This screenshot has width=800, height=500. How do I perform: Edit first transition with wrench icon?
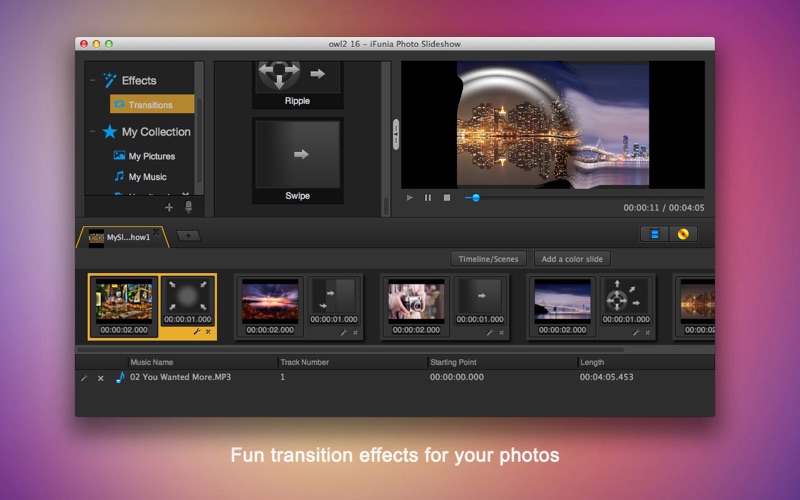[x=197, y=332]
